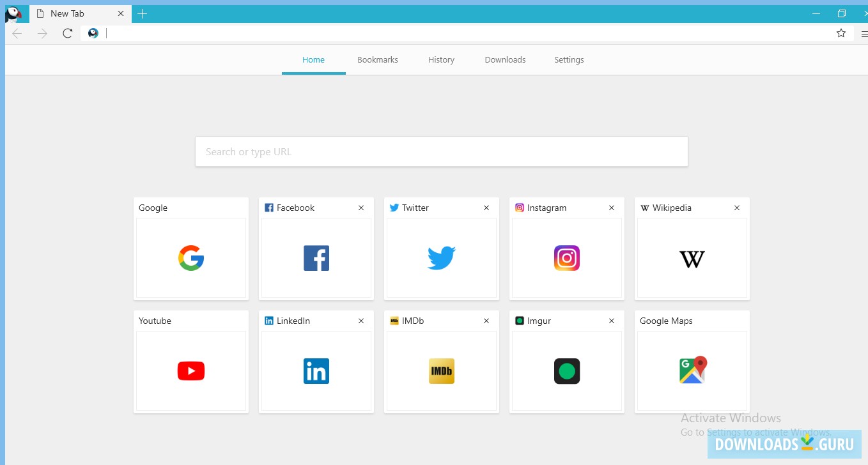Viewport: 868px width, 465px height.
Task: Go forward with the forward arrow
Action: 42,33
